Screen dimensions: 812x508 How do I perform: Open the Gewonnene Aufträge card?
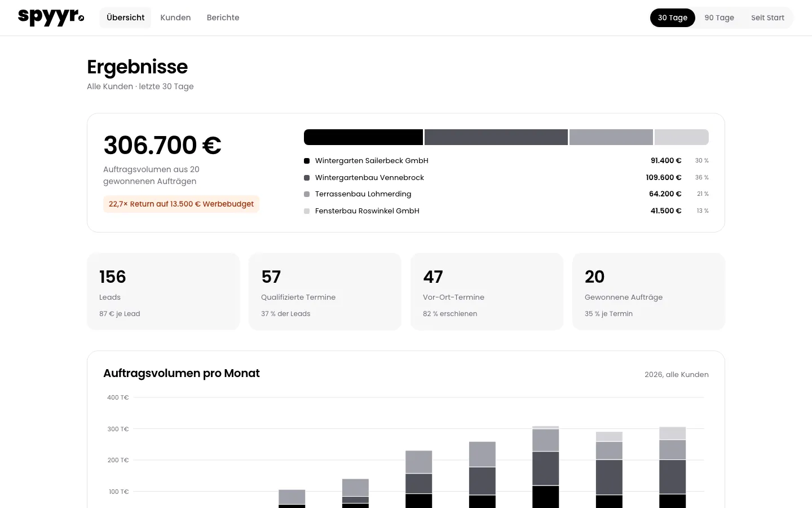tap(649, 291)
